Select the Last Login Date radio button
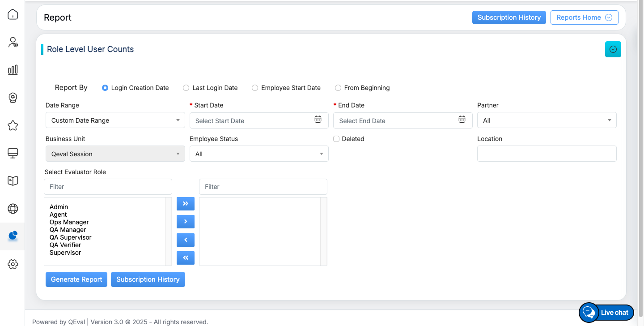 (x=186, y=88)
